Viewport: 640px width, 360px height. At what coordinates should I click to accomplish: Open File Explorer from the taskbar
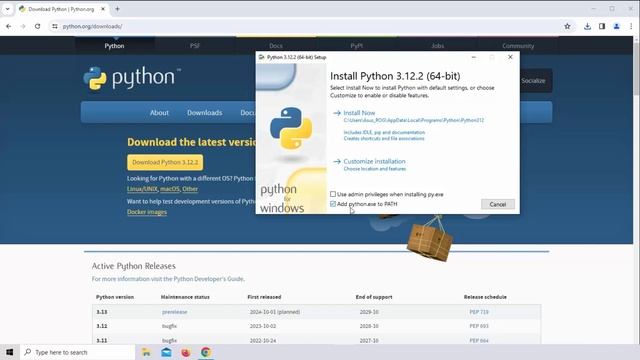coord(146,352)
